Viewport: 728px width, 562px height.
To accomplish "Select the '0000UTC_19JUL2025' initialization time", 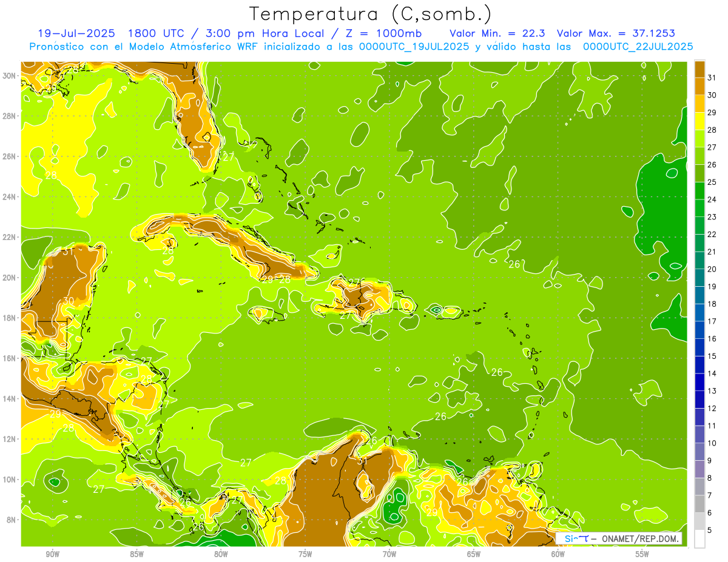I will pyautogui.click(x=414, y=47).
